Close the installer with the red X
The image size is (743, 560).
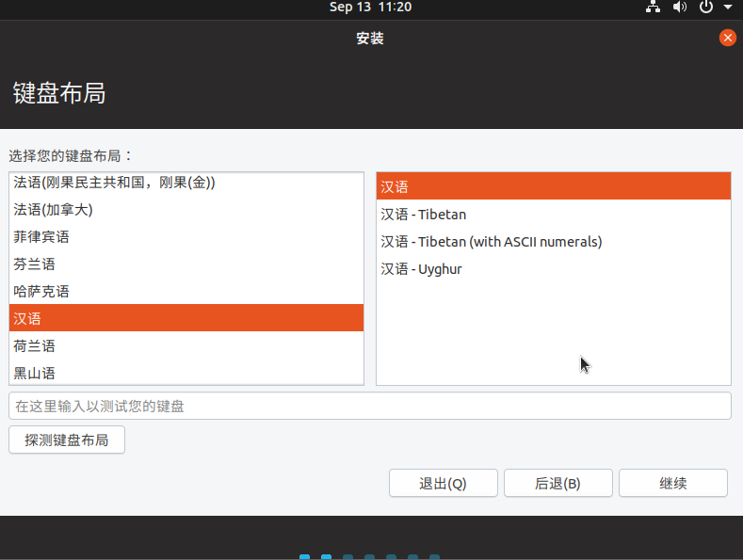(727, 38)
